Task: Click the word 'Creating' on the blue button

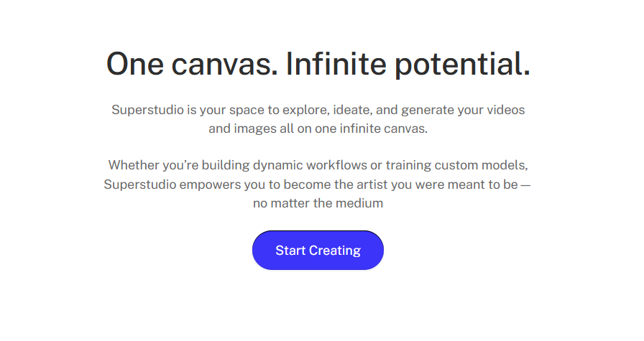Action: [335, 251]
